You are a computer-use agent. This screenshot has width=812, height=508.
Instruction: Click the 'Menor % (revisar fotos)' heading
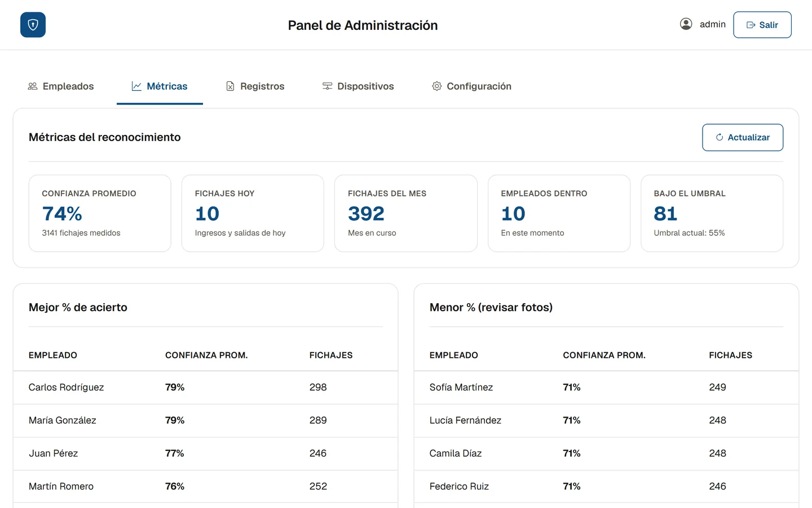pos(491,308)
